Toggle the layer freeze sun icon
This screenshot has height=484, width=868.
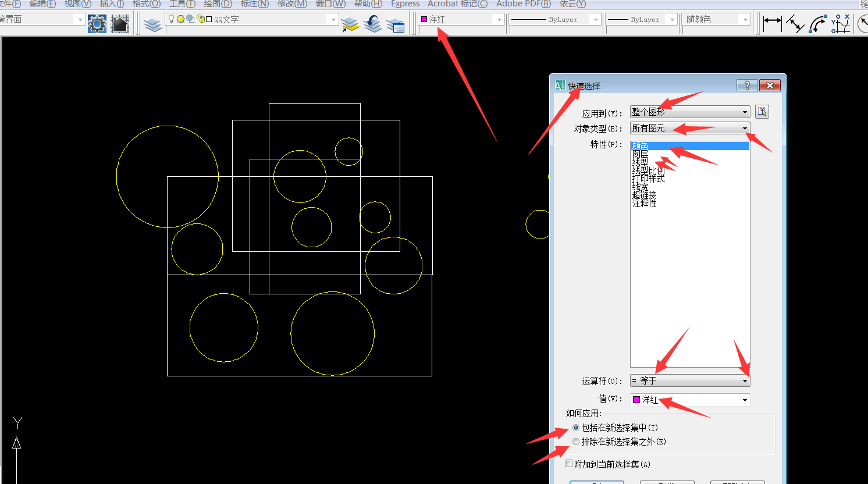180,19
